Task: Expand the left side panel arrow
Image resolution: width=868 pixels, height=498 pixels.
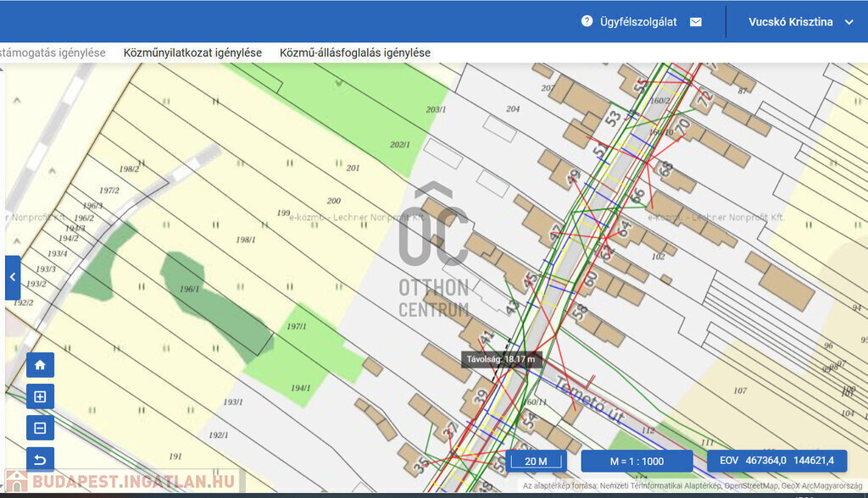Action: [12, 278]
